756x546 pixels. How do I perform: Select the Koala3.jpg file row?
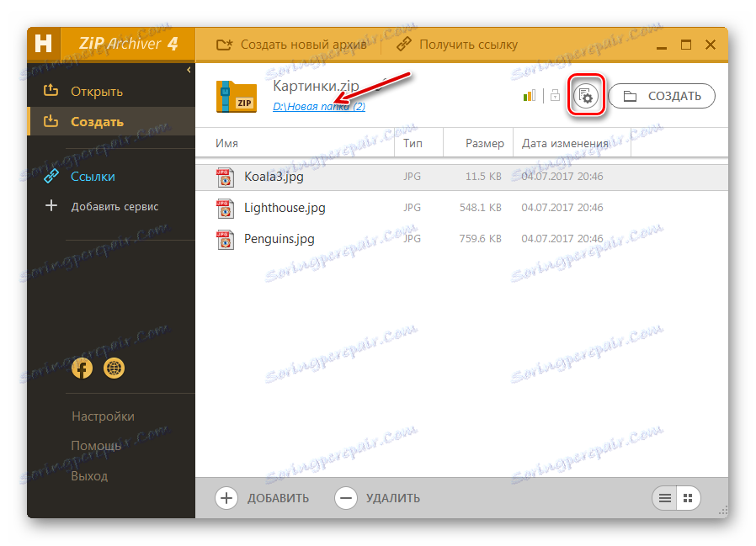[x=462, y=177]
